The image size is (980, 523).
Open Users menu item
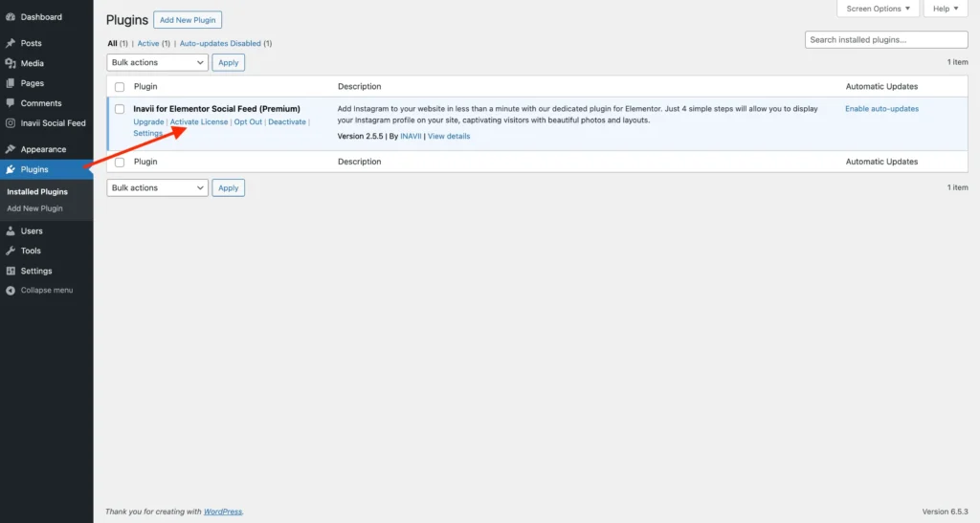tap(32, 231)
